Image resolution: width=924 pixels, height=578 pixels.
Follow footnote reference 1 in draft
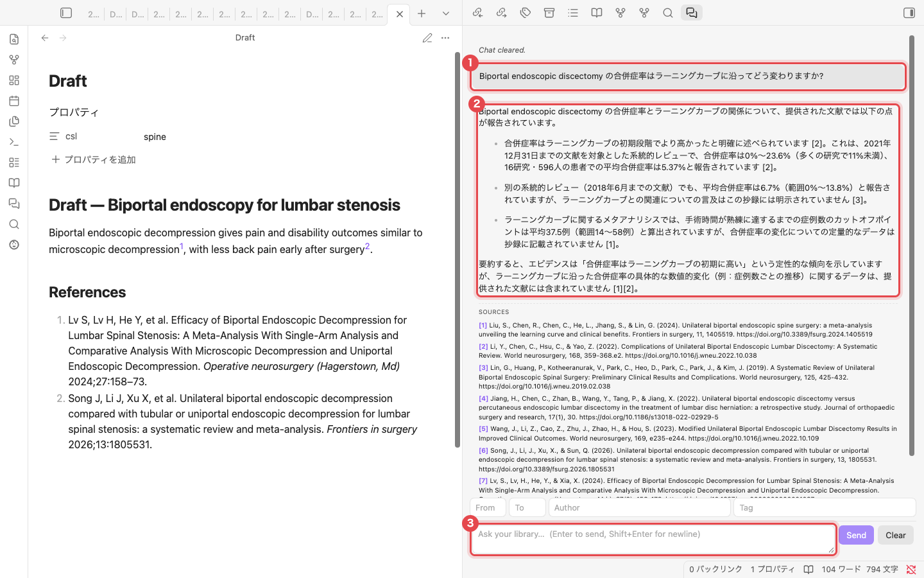(x=182, y=246)
